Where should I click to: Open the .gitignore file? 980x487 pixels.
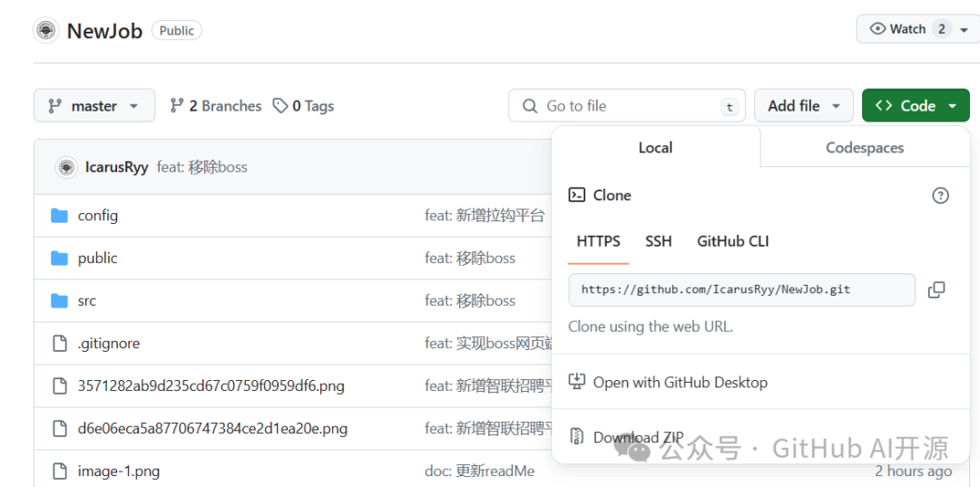click(109, 344)
